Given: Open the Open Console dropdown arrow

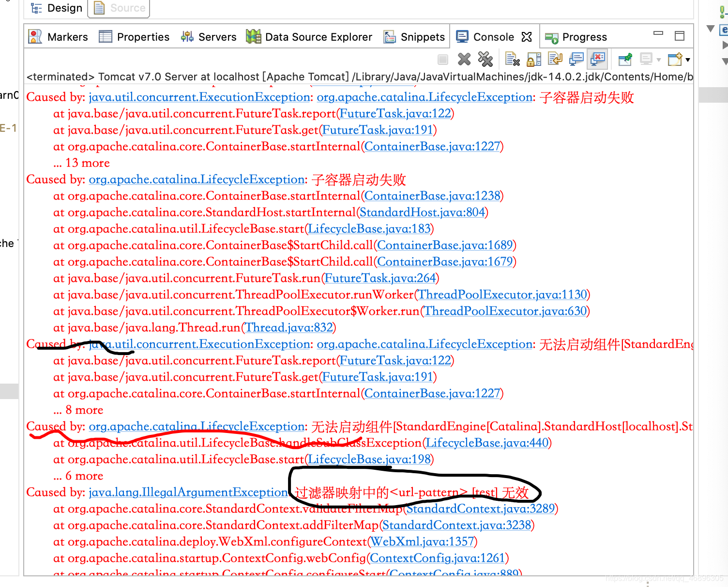Looking at the screenshot, I should click(688, 60).
